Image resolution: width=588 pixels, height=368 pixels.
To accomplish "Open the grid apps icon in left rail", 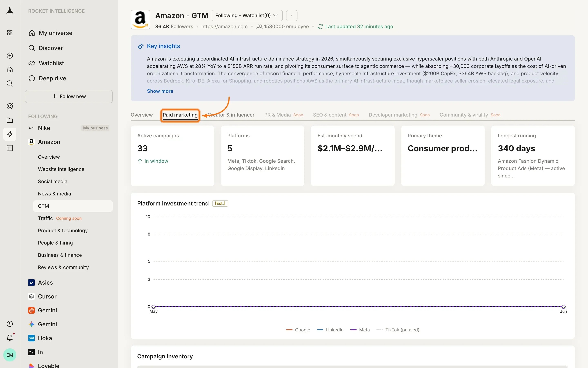I will [x=10, y=33].
